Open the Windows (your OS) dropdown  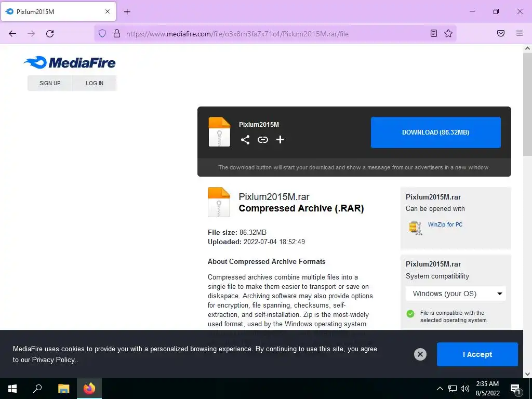456,294
